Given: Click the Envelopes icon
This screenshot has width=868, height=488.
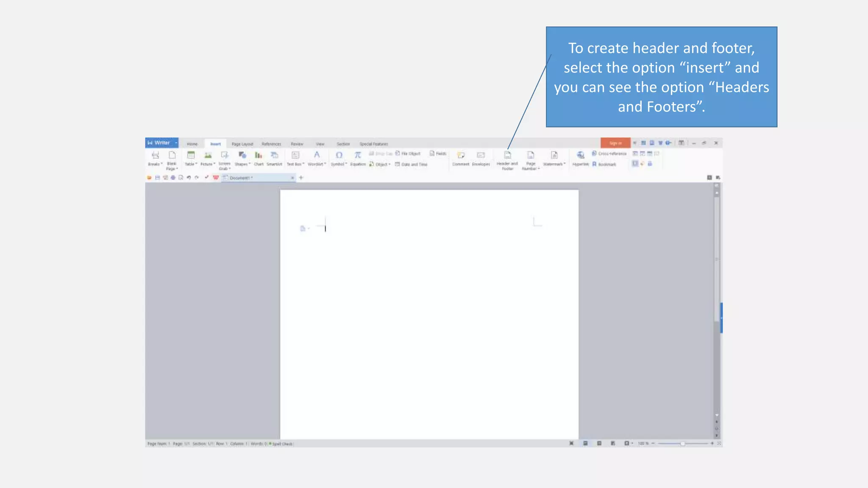Looking at the screenshot, I should 481,155.
